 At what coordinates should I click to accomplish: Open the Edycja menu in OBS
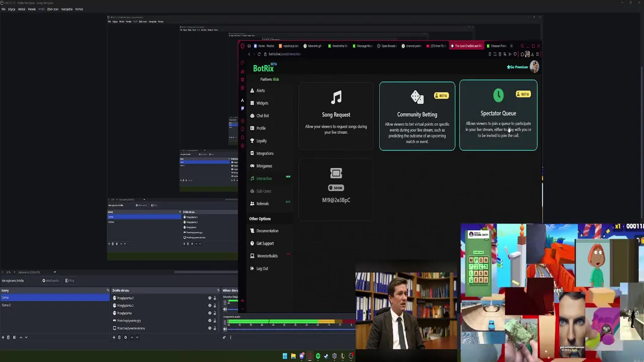[12, 9]
